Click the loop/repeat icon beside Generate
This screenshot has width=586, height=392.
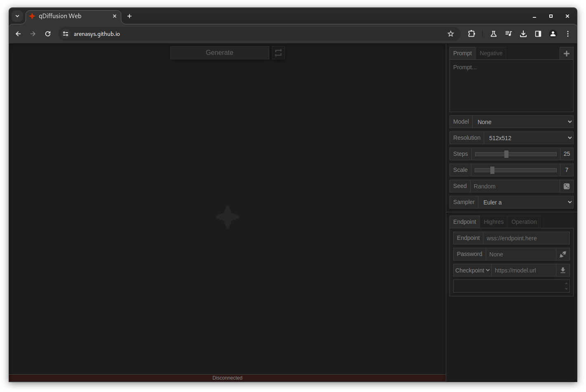[x=278, y=53]
